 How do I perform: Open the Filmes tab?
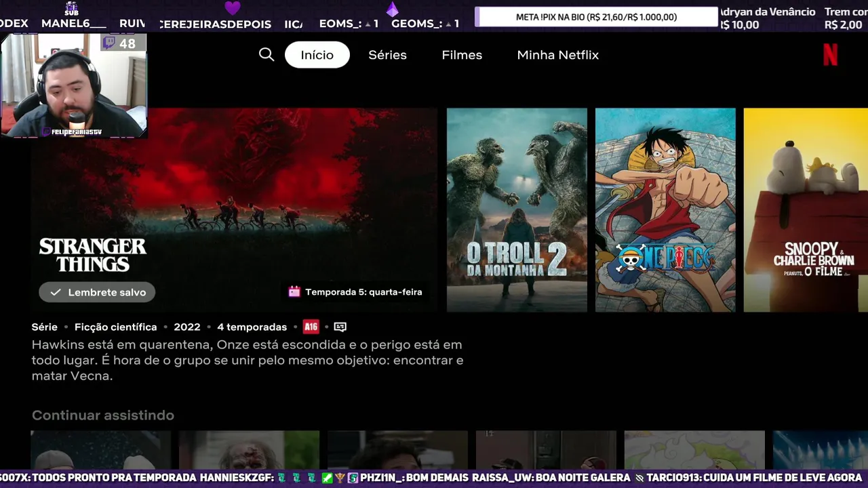coord(462,55)
